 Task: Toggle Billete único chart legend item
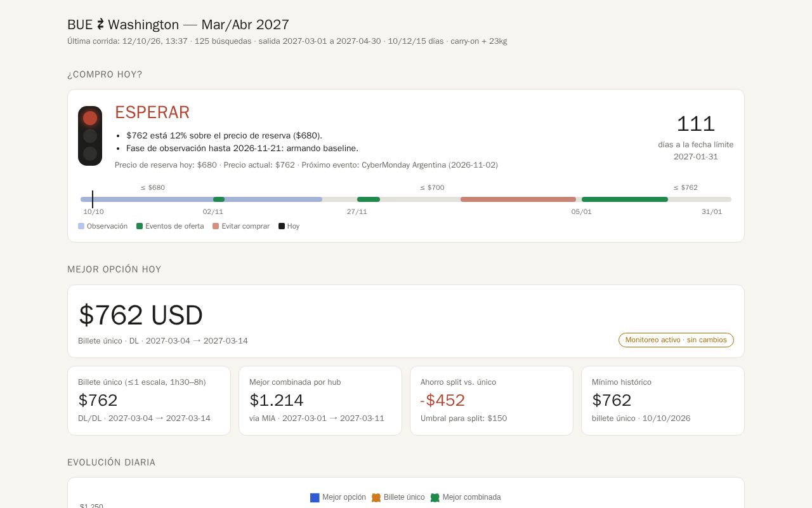(398, 497)
